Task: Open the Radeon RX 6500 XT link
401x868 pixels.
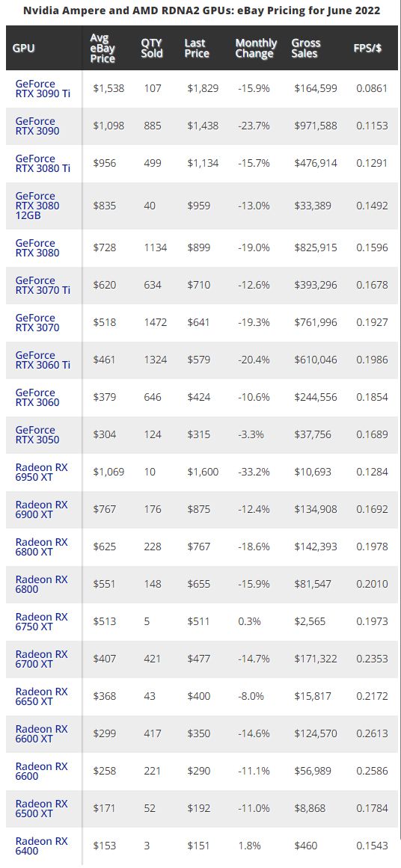Action: 42,808
